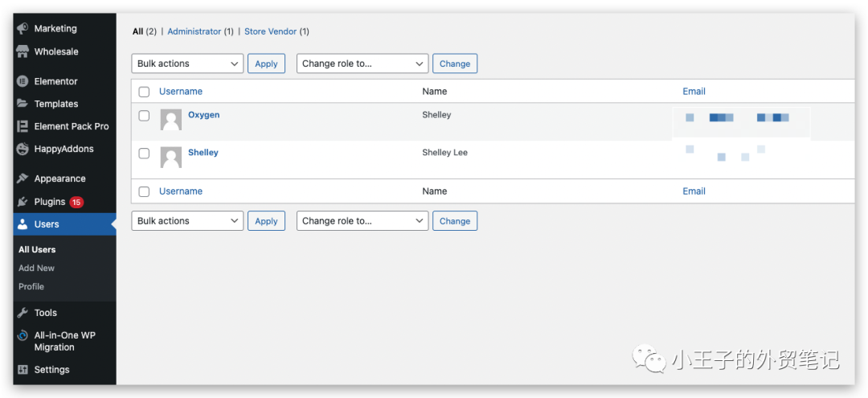Sort by Email in table header
Screen dimensions: 868x398
[694, 92]
